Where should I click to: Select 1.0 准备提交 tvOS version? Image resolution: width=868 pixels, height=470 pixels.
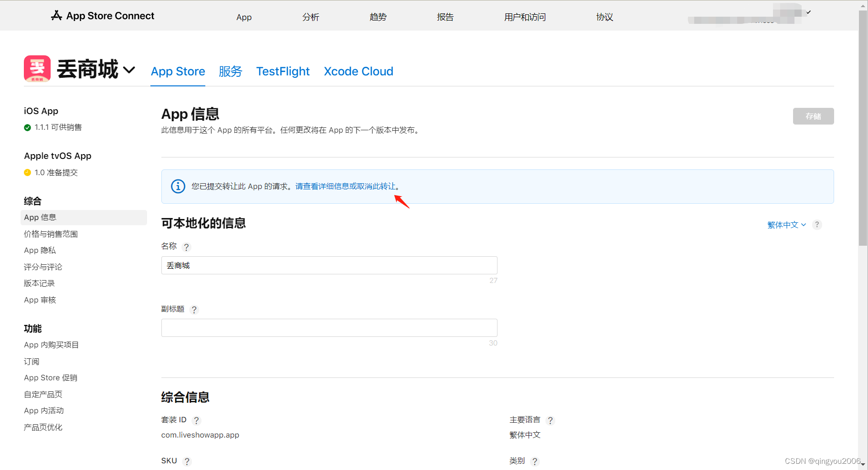pyautogui.click(x=56, y=173)
